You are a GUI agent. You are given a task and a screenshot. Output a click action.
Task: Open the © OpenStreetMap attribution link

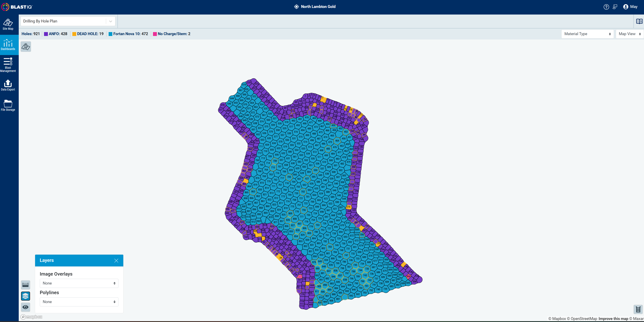click(582, 319)
